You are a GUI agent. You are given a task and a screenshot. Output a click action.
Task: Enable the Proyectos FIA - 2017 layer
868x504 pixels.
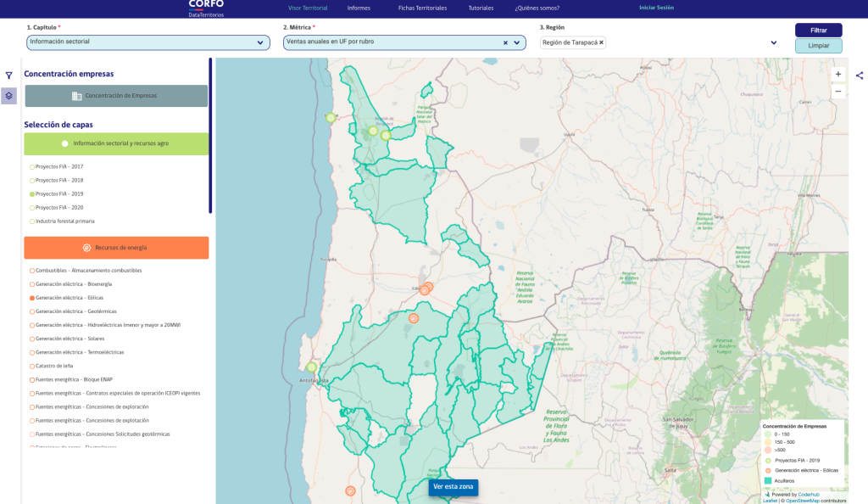click(32, 167)
